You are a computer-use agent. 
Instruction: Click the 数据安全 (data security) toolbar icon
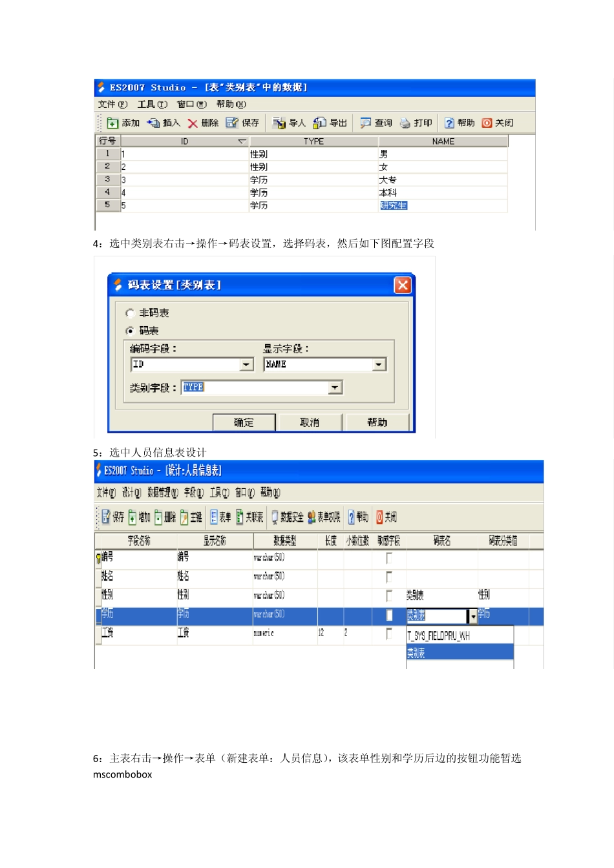(x=275, y=517)
